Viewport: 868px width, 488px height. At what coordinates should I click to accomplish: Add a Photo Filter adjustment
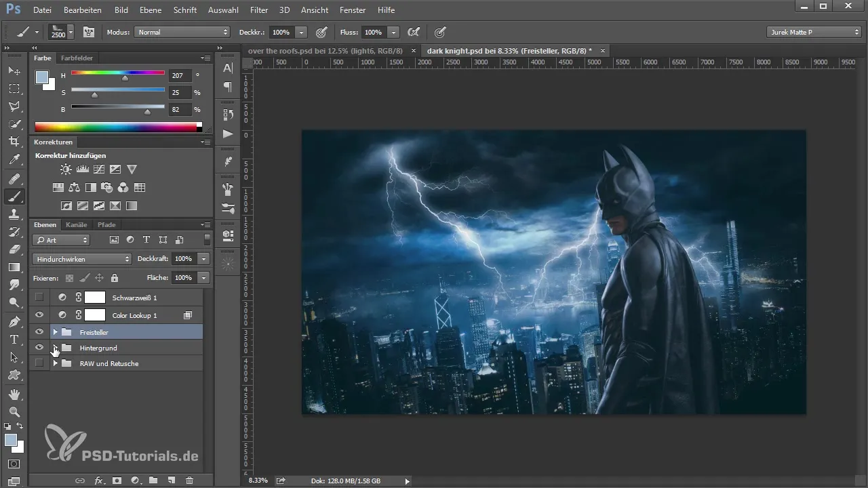click(x=107, y=188)
